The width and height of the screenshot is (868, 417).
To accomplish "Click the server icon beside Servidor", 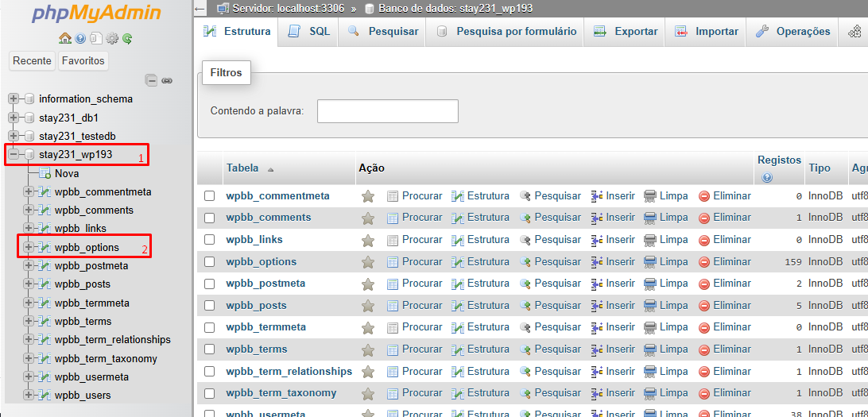I will [x=223, y=8].
